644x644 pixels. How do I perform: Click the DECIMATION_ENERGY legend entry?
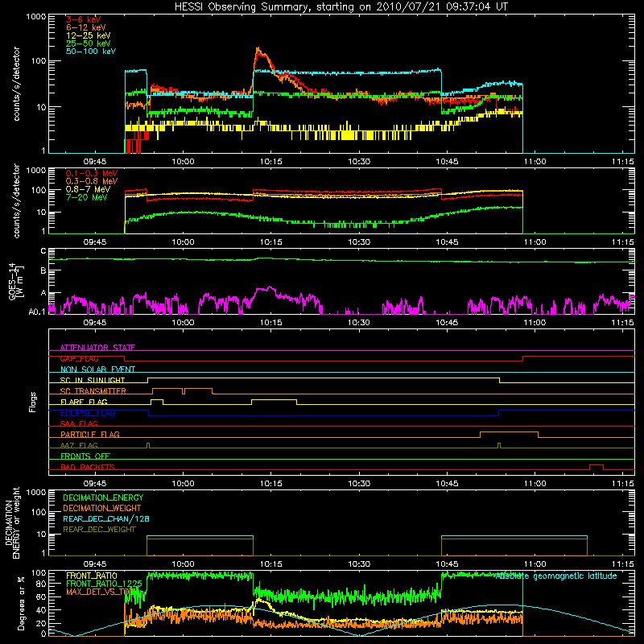click(x=103, y=497)
